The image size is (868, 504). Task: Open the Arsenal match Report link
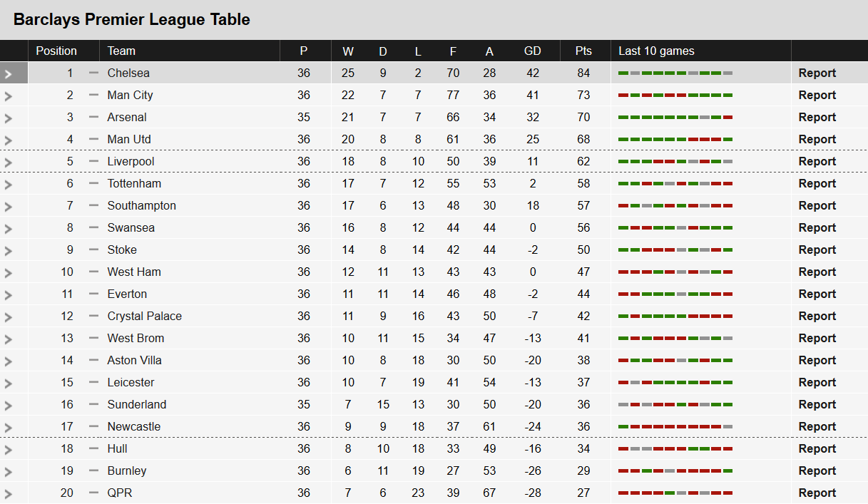coord(817,117)
